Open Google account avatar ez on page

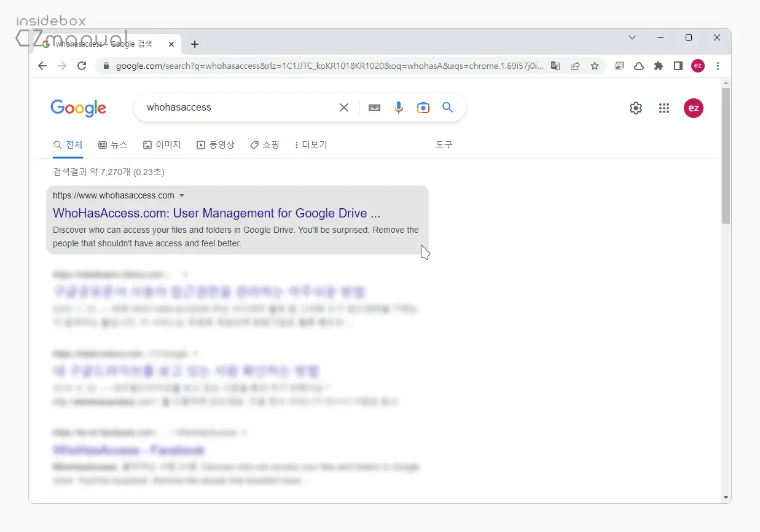(x=694, y=108)
